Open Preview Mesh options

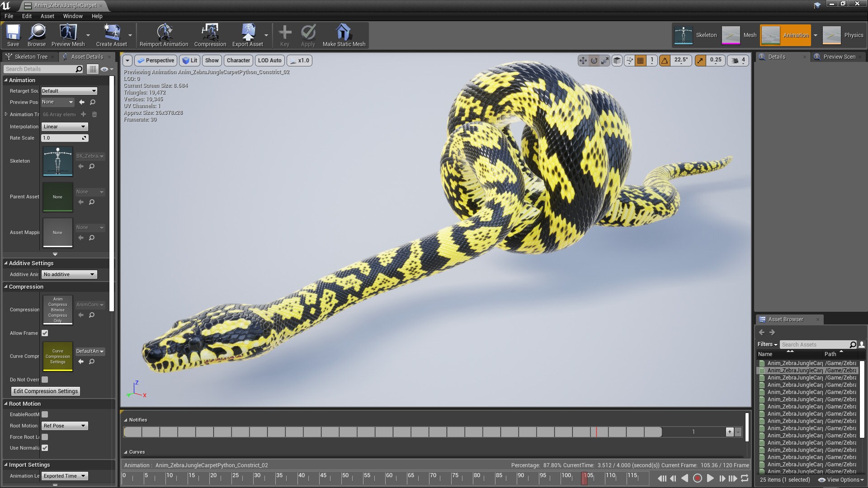pos(68,35)
